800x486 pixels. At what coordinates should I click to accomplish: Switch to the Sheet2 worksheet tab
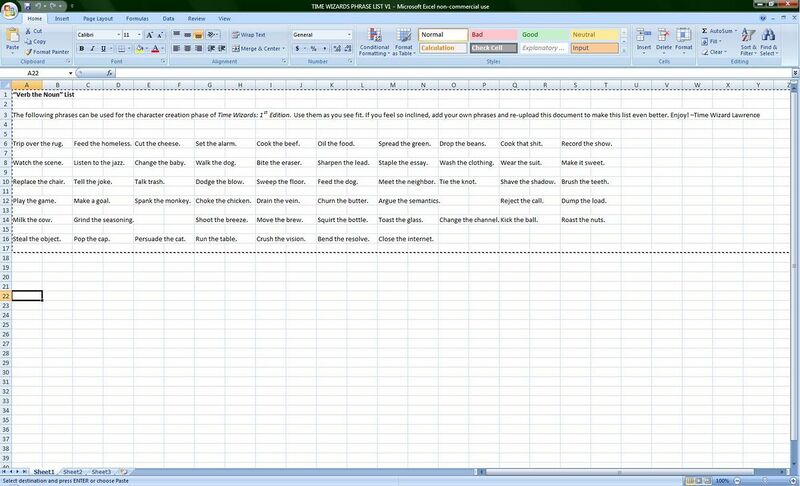72,472
